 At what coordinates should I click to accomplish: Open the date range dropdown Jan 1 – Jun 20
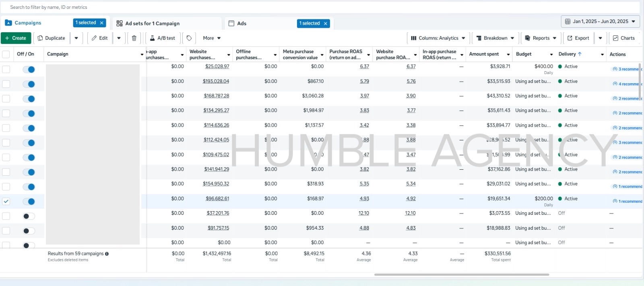600,21
